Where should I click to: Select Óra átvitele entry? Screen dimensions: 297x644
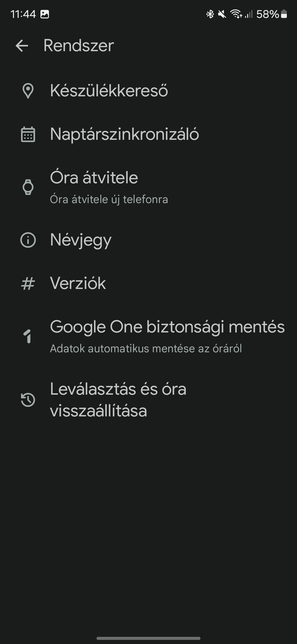148,187
